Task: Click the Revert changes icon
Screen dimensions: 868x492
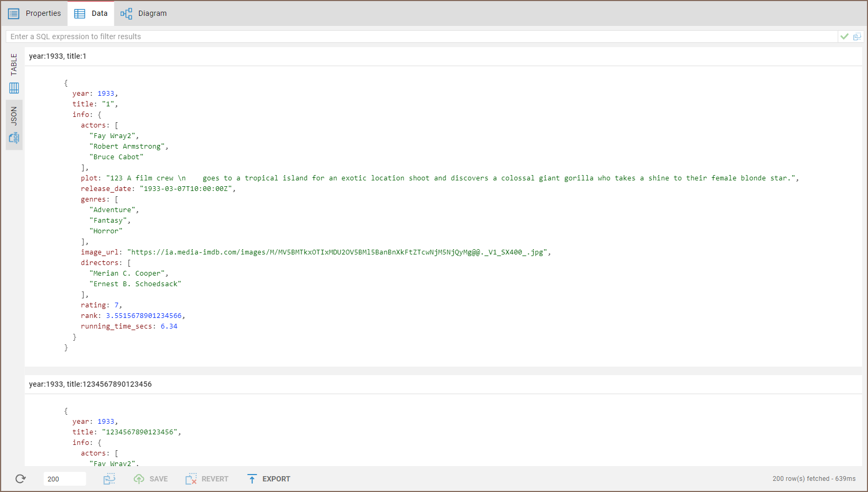Action: (191, 479)
